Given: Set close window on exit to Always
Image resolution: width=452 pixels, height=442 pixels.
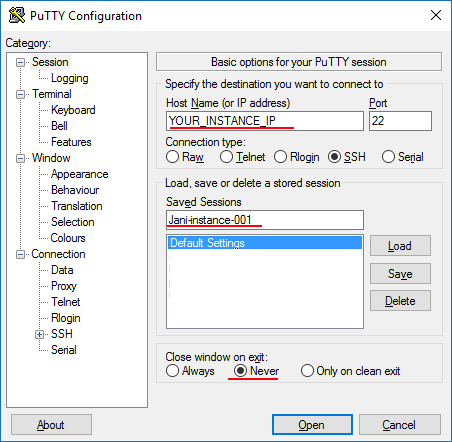Looking at the screenshot, I should point(172,371).
